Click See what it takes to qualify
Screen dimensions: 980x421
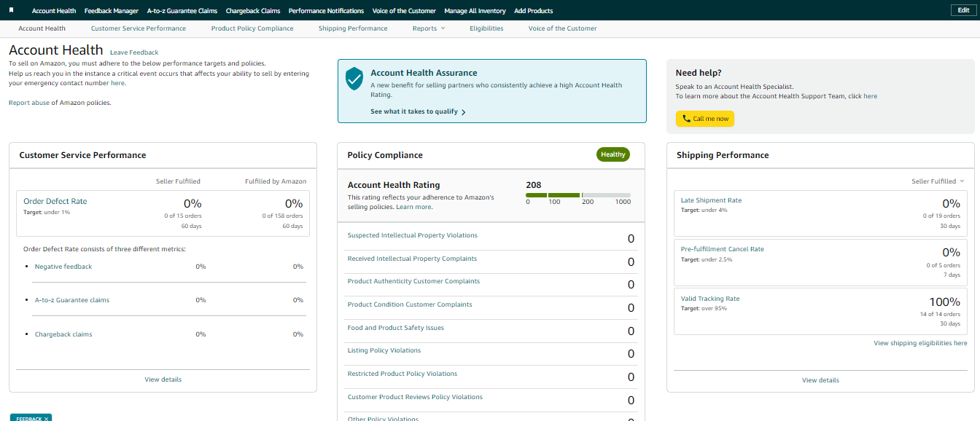pyautogui.click(x=414, y=112)
